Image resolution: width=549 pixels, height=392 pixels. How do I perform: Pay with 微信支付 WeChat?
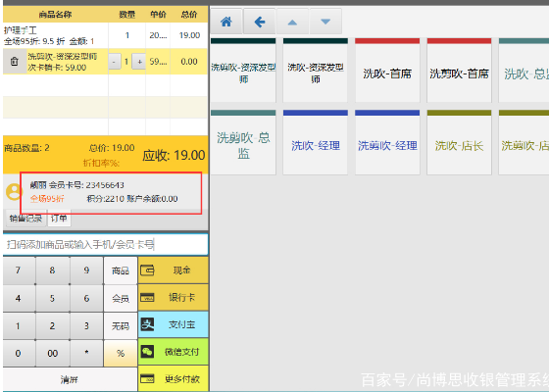(173, 352)
